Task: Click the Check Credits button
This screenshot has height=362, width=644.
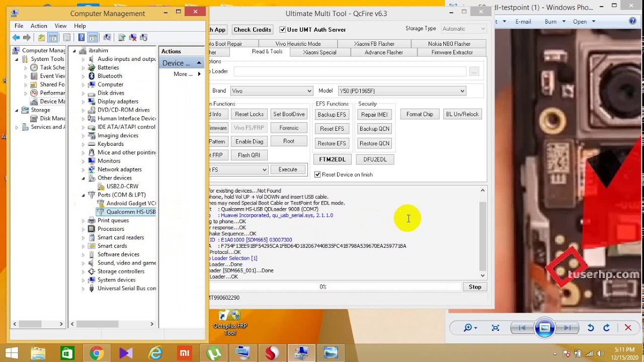Action: (252, 30)
